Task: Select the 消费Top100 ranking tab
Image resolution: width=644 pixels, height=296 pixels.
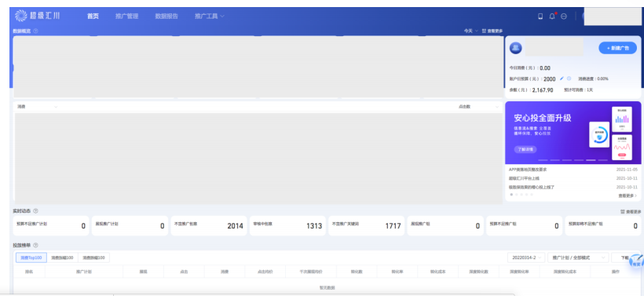Action: (31, 258)
